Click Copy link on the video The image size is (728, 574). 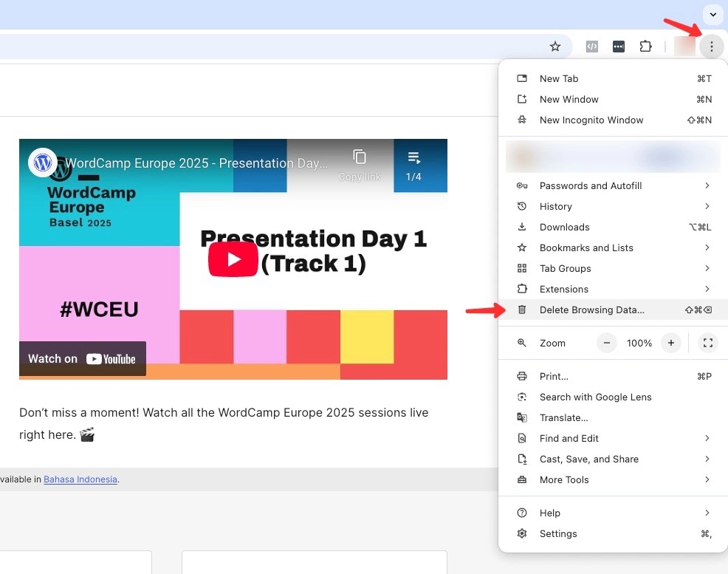tap(360, 165)
